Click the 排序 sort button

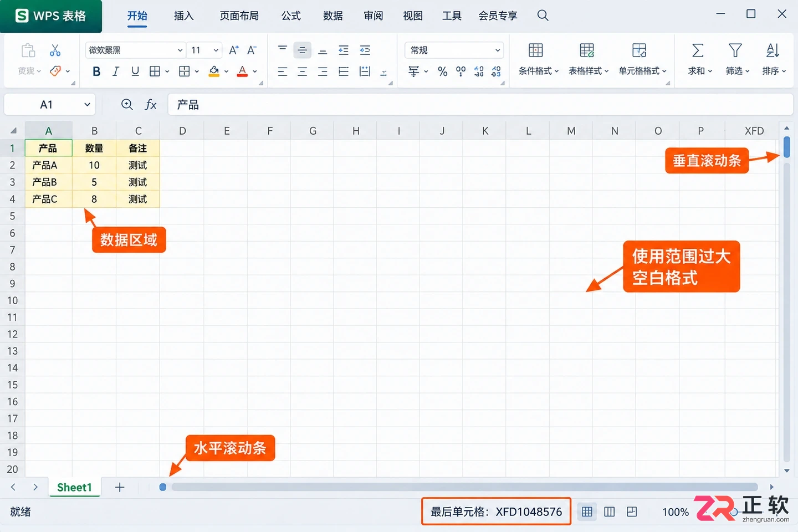pos(774,59)
